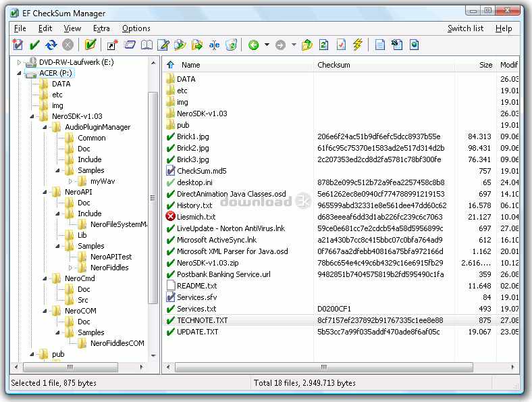Open the back history dropdown arrow
Screen dimensions: 532x402
tap(267, 45)
